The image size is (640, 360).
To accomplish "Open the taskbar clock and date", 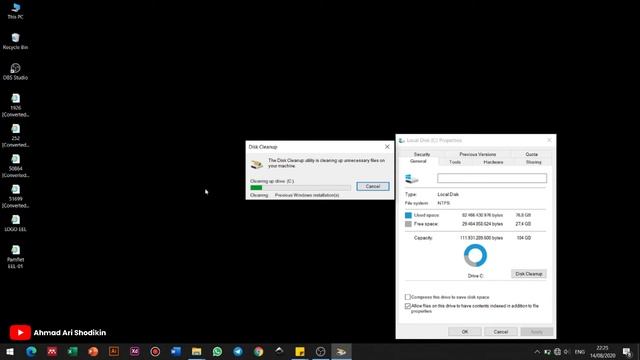I will click(x=602, y=352).
